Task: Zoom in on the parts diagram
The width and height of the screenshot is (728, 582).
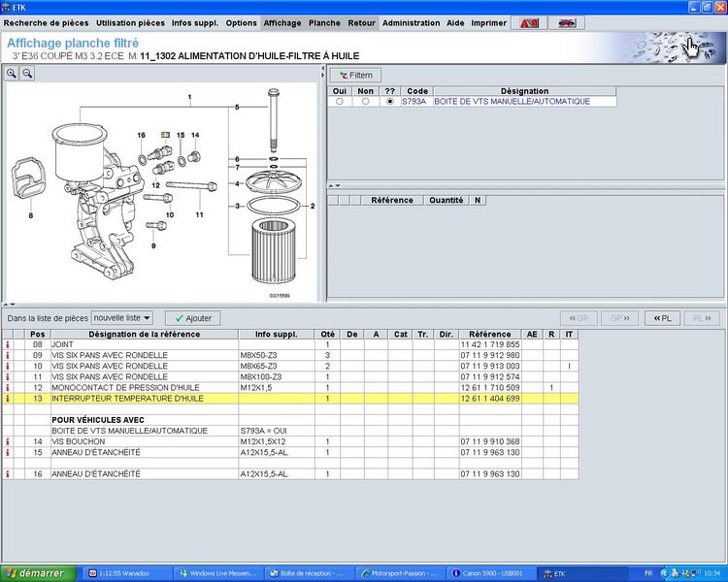Action: [x=12, y=74]
